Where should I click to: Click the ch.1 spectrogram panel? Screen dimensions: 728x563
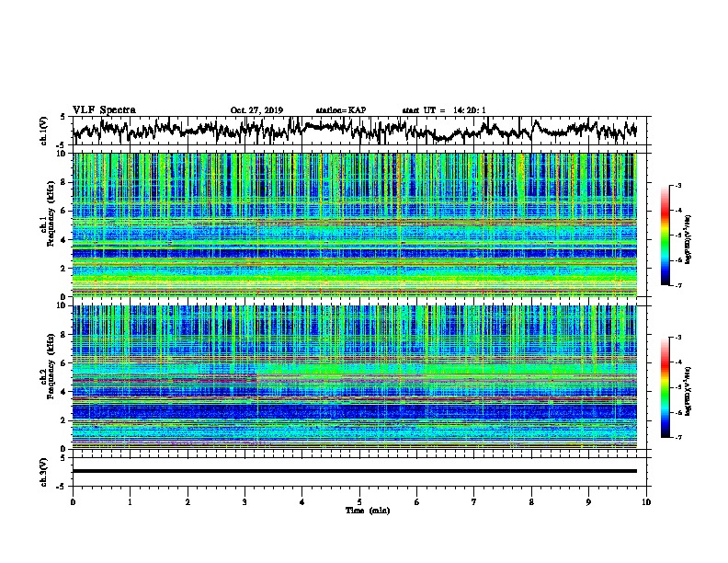[355, 224]
